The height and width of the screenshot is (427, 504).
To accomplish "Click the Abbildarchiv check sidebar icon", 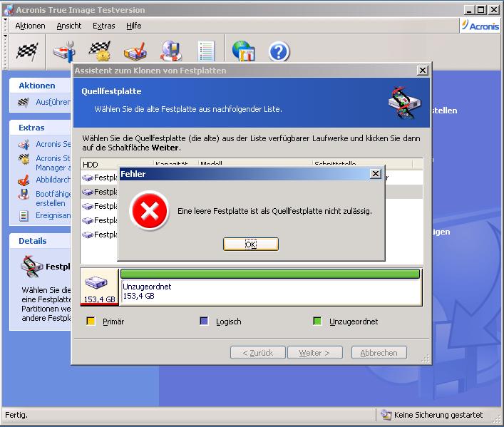I will tap(24, 180).
